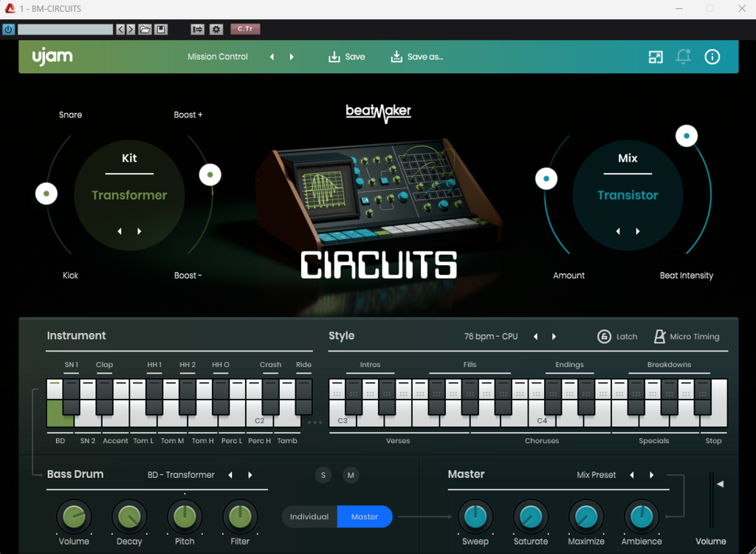Select next Bass Drum sound

[250, 475]
